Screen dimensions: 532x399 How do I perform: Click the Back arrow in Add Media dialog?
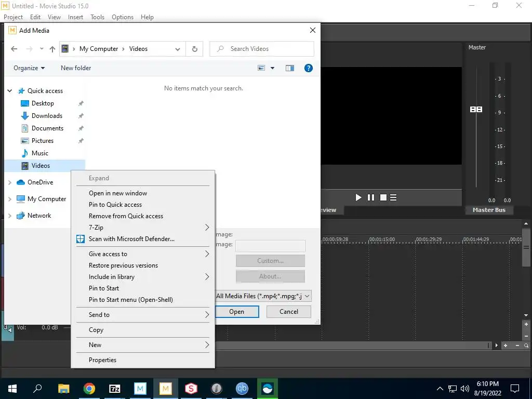pyautogui.click(x=14, y=49)
